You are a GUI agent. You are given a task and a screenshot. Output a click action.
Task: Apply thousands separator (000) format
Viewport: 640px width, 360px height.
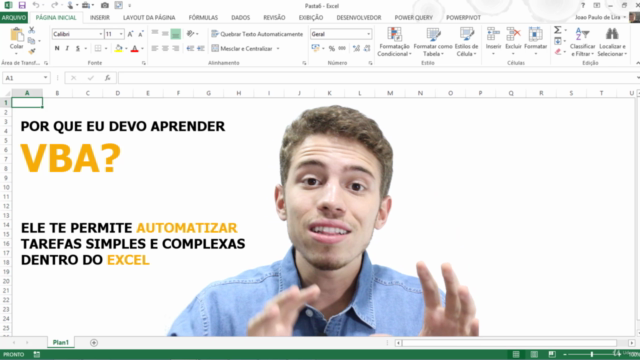point(342,49)
